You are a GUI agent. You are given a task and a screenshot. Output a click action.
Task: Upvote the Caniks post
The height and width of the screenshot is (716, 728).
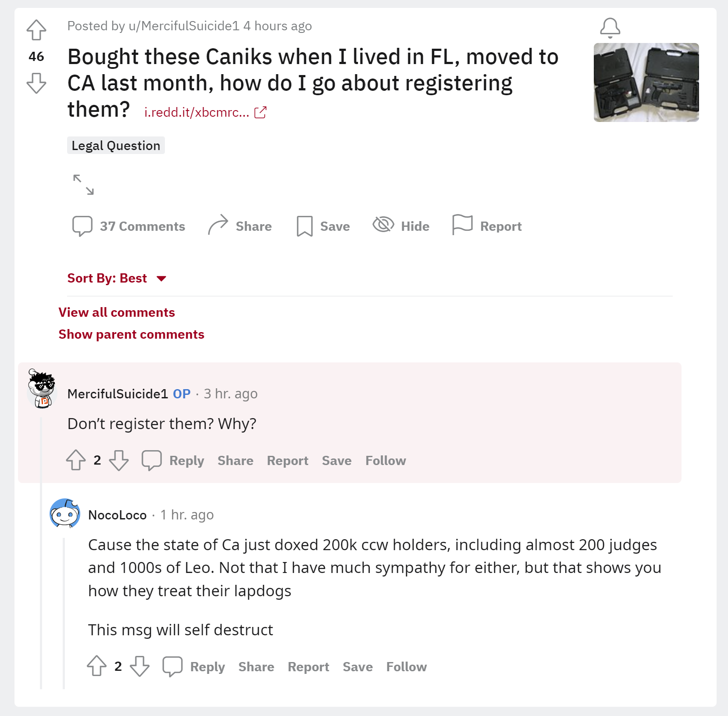click(36, 30)
